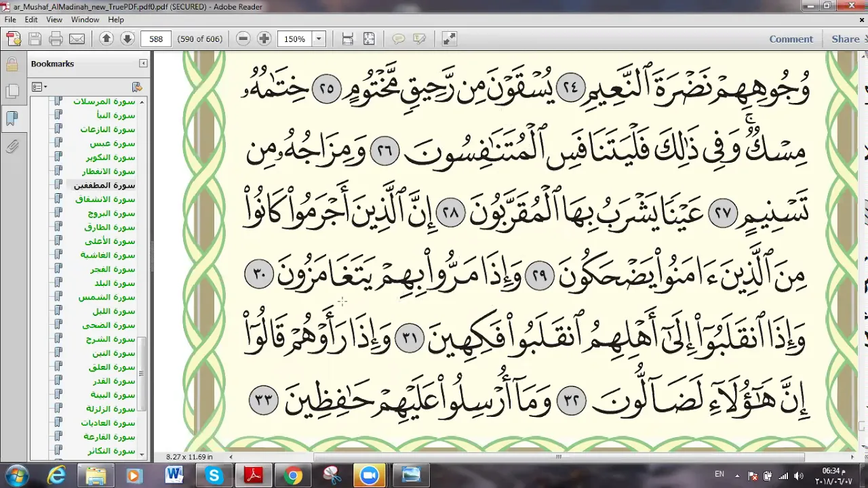This screenshot has height=488, width=868.
Task: Click the document horizontal scrollbar thumb
Action: [x=558, y=457]
